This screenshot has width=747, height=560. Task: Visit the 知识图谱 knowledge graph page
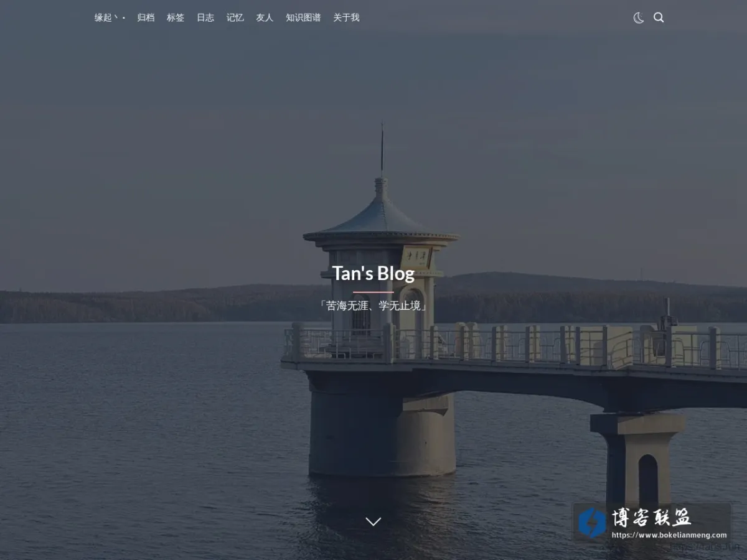pyautogui.click(x=303, y=18)
